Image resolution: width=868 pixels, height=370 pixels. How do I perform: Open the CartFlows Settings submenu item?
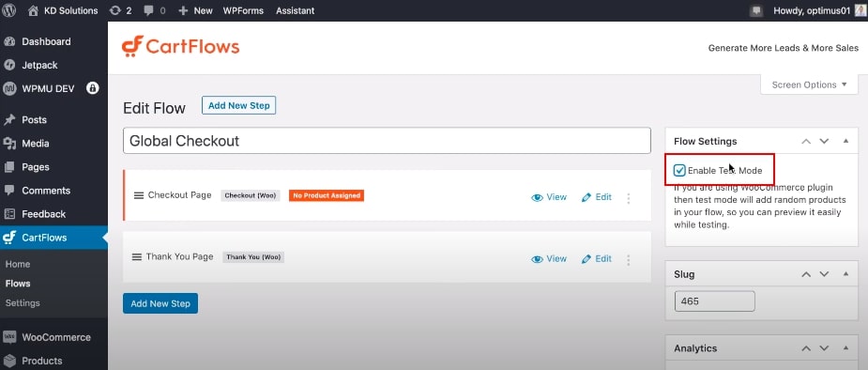[23, 303]
